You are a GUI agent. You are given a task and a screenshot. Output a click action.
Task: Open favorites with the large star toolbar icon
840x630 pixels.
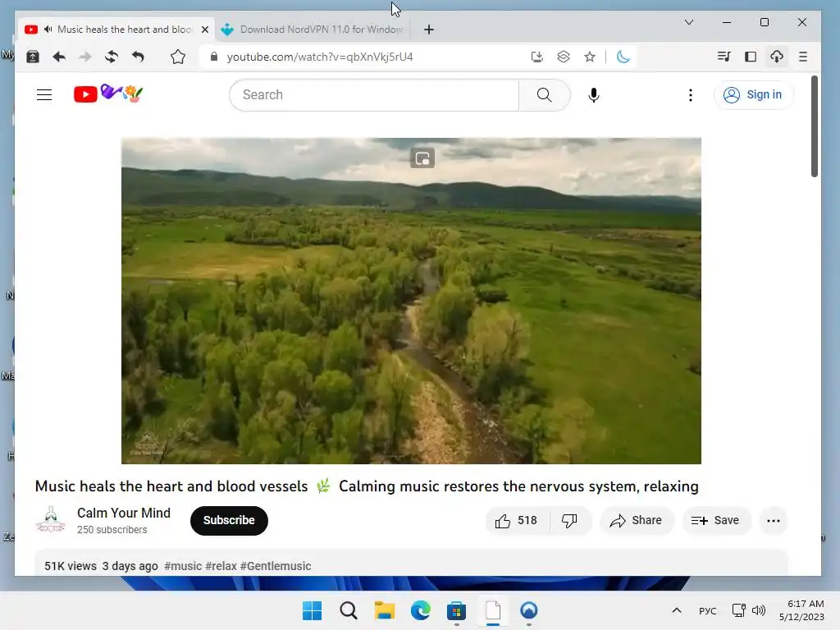click(x=178, y=57)
